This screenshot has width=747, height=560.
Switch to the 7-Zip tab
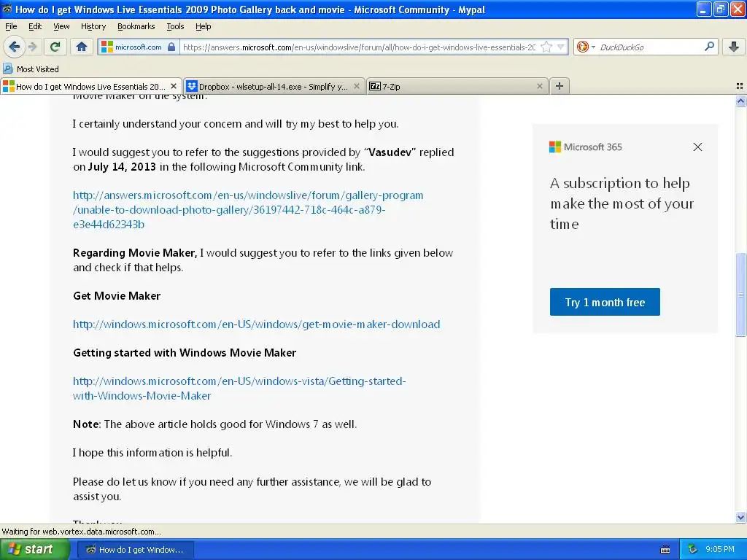click(x=457, y=86)
